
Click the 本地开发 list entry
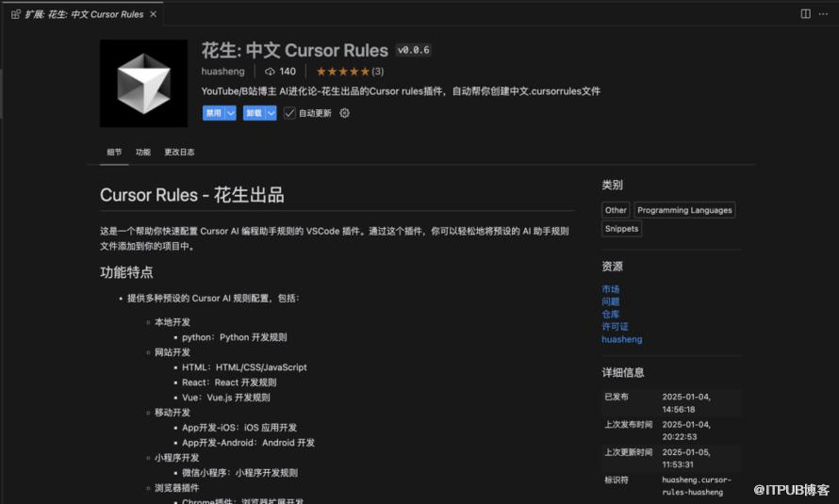pyautogui.click(x=173, y=322)
